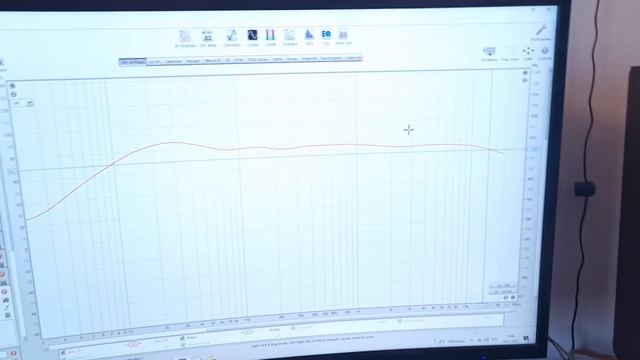Open Preferences via the wrench icon
This screenshot has height=360, width=640.
tap(541, 33)
